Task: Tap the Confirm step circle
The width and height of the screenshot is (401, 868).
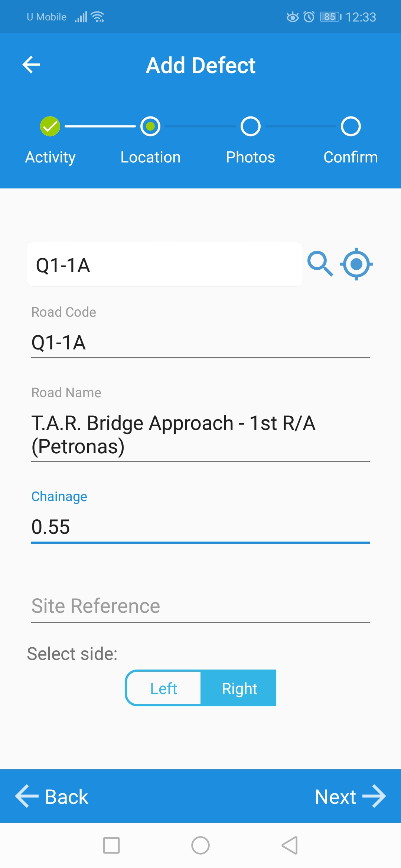Action: pos(351,126)
